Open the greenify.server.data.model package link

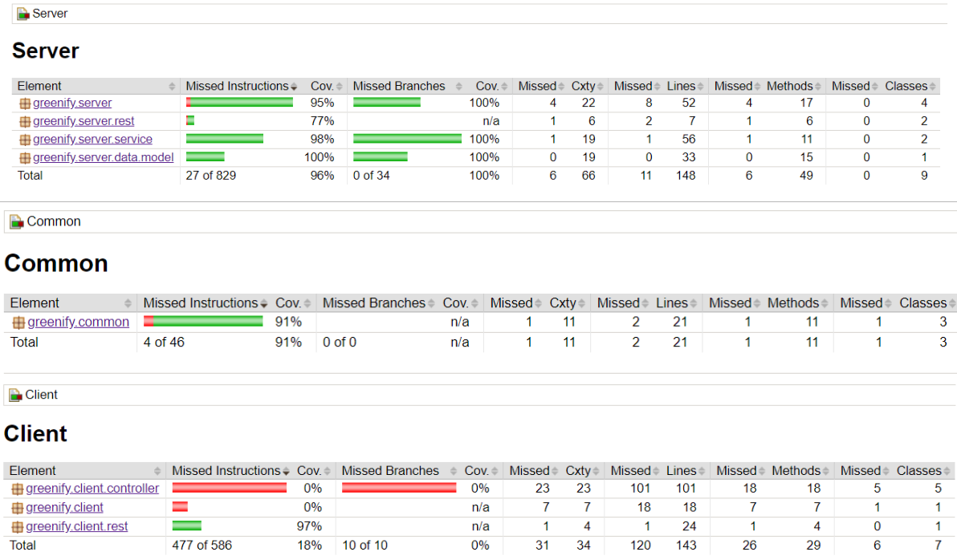coord(103,157)
